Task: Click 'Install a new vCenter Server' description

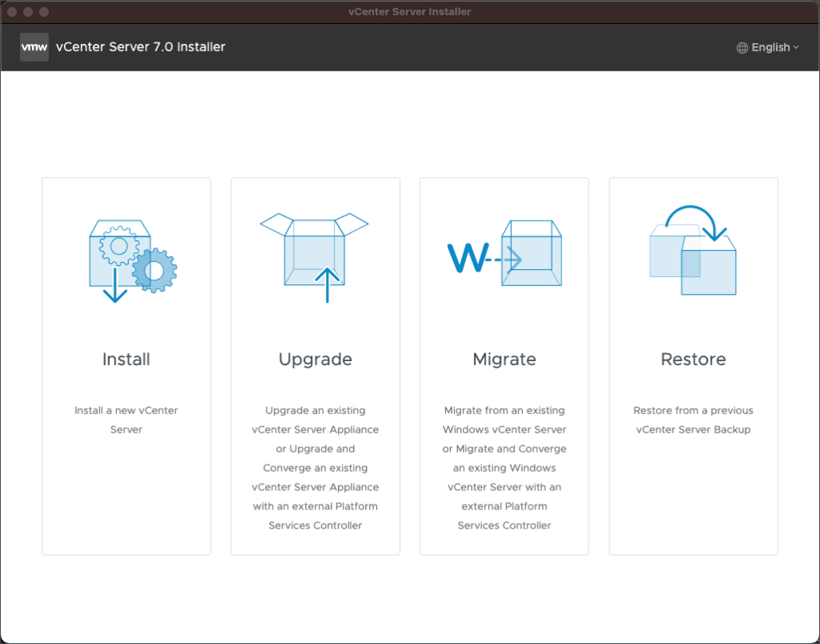Action: (126, 420)
